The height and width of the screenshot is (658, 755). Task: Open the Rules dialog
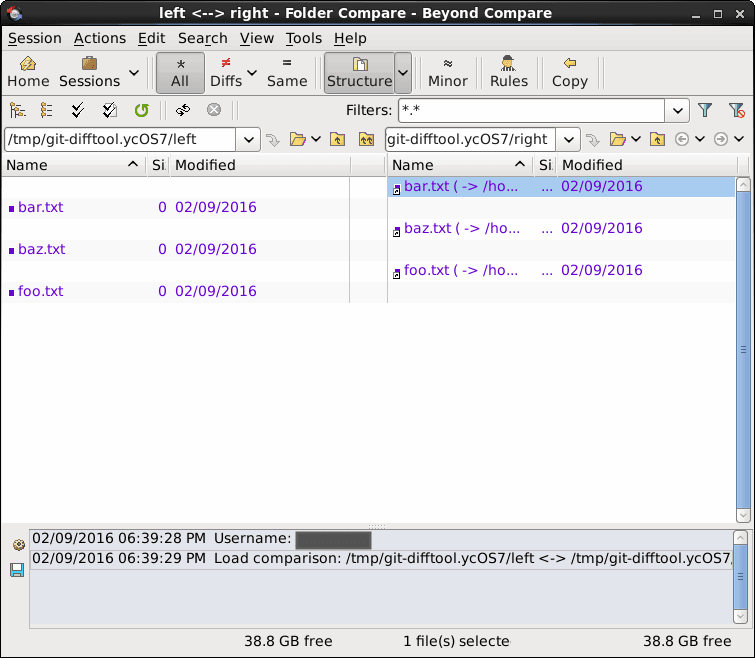point(508,73)
